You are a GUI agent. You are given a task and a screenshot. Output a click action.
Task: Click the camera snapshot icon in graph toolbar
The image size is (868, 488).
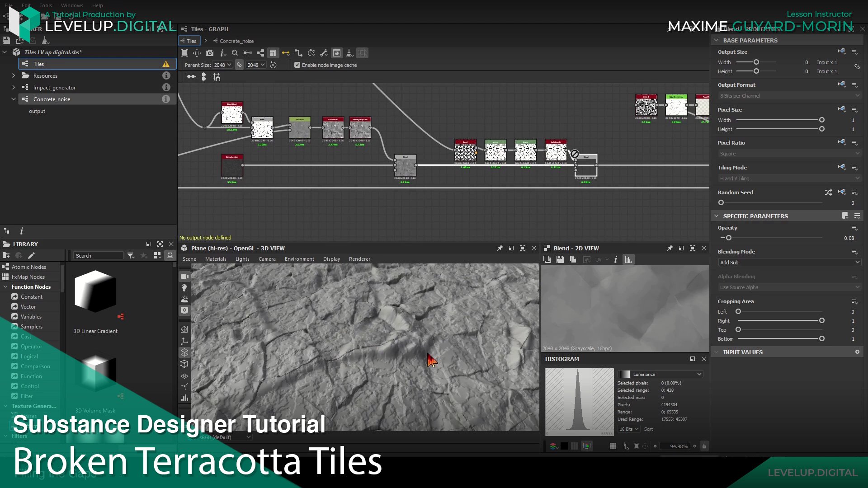tap(210, 53)
